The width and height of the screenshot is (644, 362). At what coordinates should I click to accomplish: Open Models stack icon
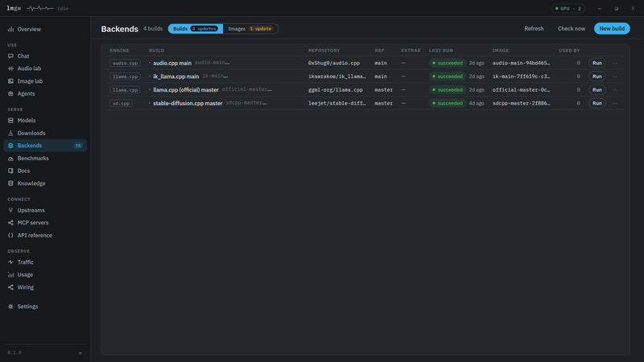point(10,120)
